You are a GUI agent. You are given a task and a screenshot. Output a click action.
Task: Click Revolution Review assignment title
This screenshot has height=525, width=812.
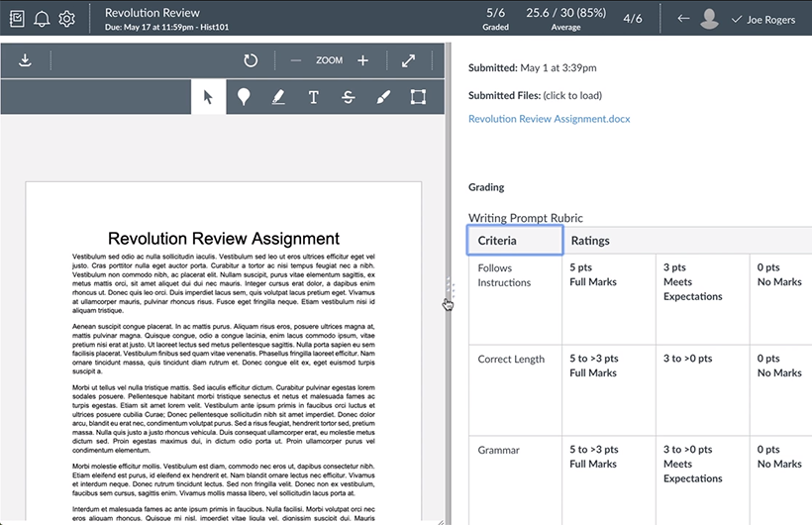pyautogui.click(x=152, y=13)
